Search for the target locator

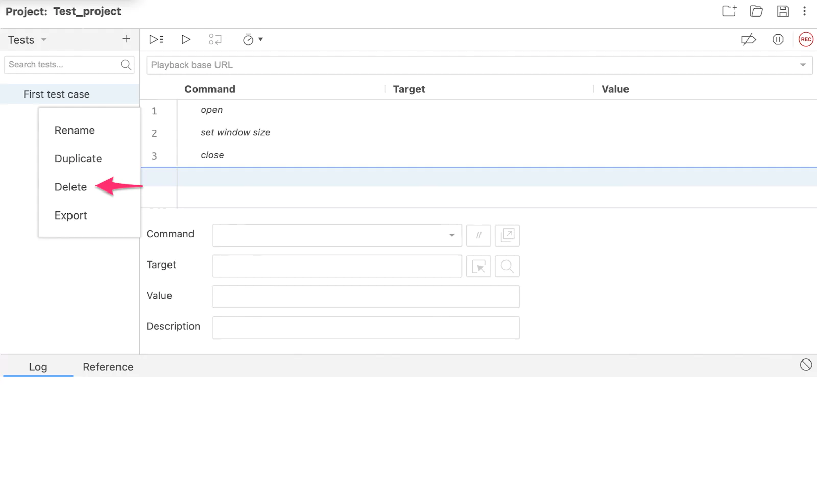(507, 266)
